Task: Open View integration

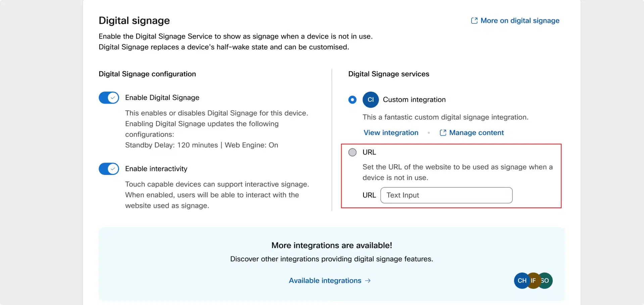Action: (391, 133)
